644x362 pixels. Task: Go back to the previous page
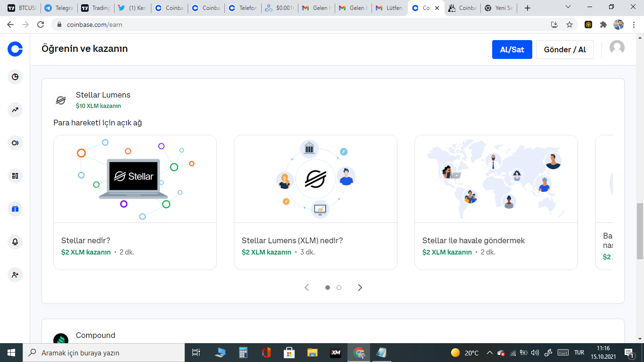(10, 25)
